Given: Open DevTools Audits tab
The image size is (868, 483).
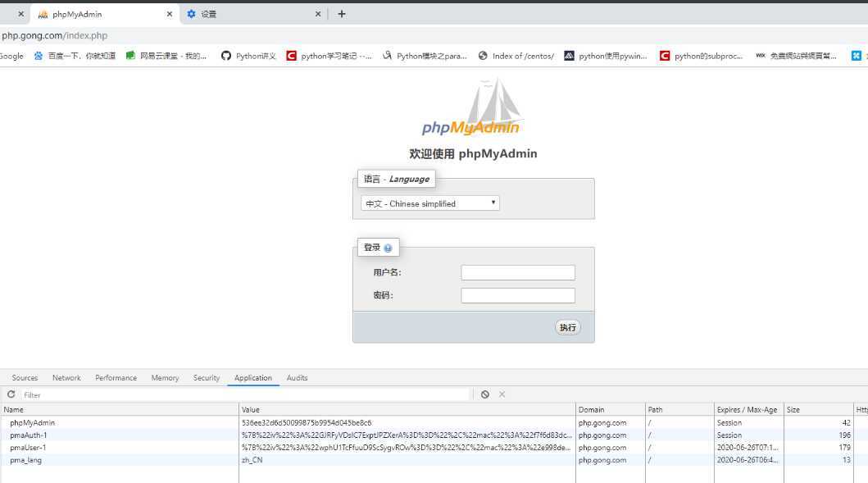Looking at the screenshot, I should tap(297, 378).
